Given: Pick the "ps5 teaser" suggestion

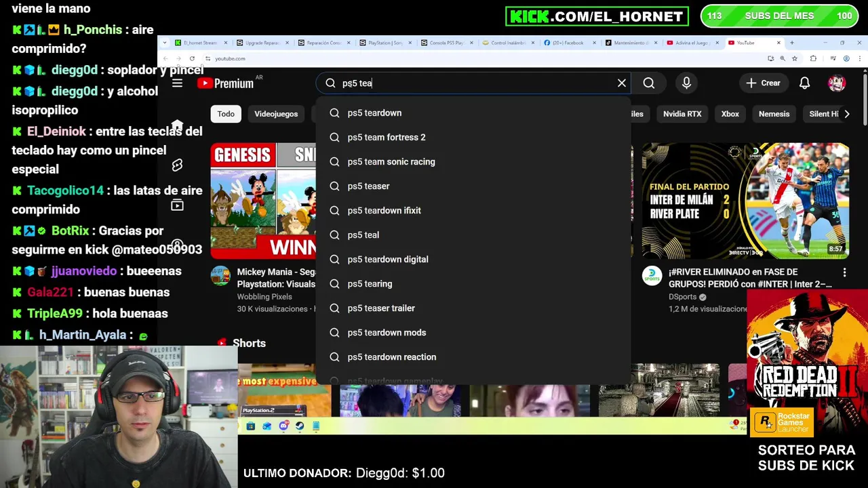Looking at the screenshot, I should click(473, 186).
